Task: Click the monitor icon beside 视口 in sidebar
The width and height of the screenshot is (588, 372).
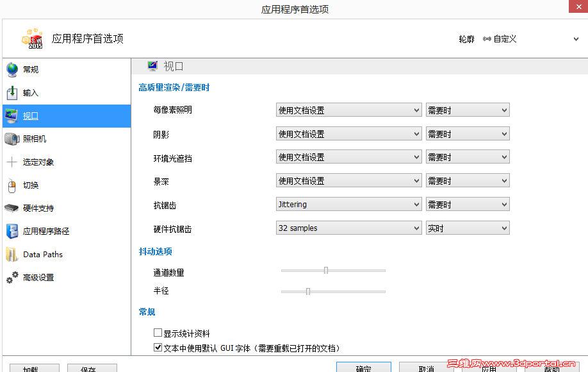Action: 12,116
